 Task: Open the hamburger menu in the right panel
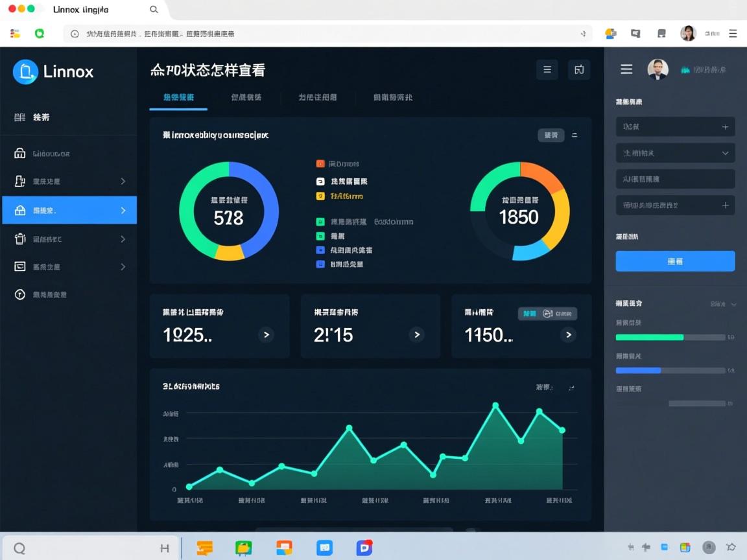pos(626,69)
